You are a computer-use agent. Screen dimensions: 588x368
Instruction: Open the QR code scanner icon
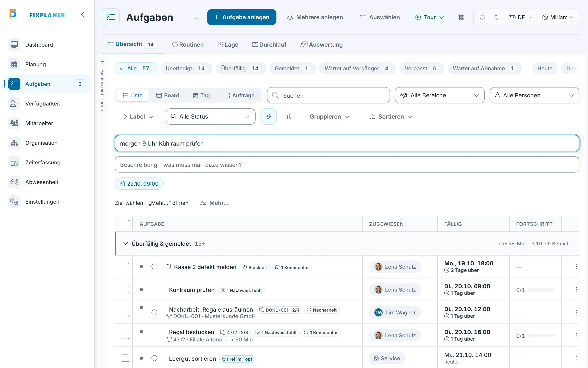click(461, 17)
